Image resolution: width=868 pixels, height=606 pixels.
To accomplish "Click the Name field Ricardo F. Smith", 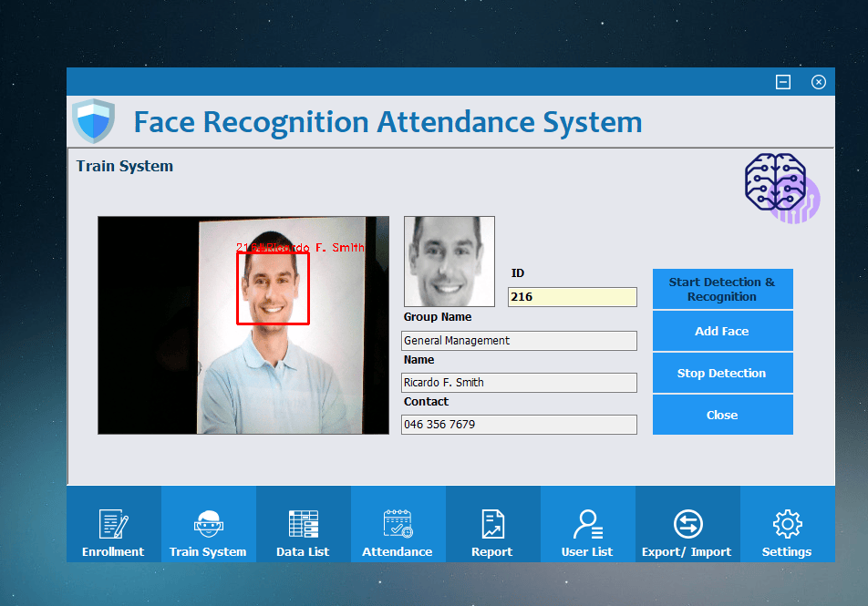I will point(519,383).
